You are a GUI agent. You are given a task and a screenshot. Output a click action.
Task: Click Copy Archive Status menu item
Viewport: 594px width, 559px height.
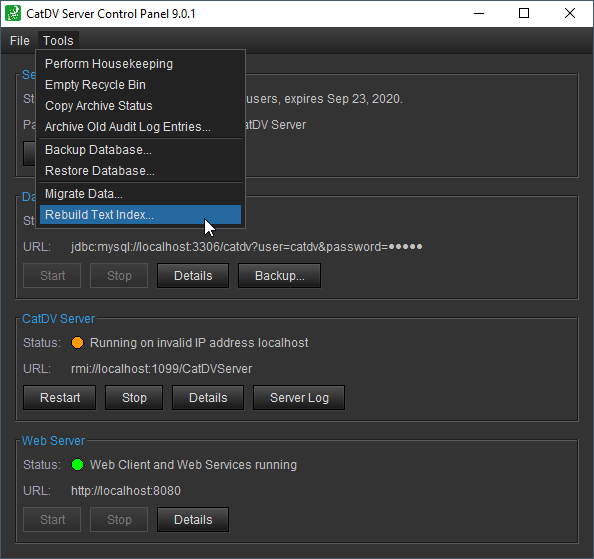pyautogui.click(x=140, y=106)
